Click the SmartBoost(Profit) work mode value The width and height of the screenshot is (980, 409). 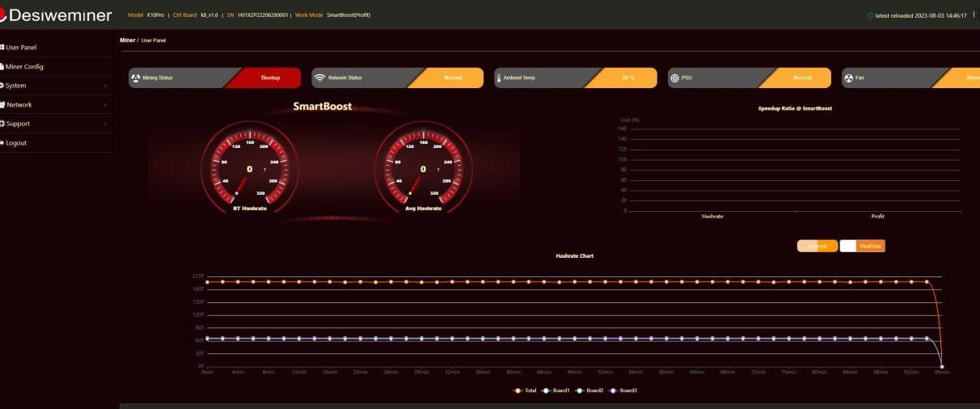click(x=348, y=15)
